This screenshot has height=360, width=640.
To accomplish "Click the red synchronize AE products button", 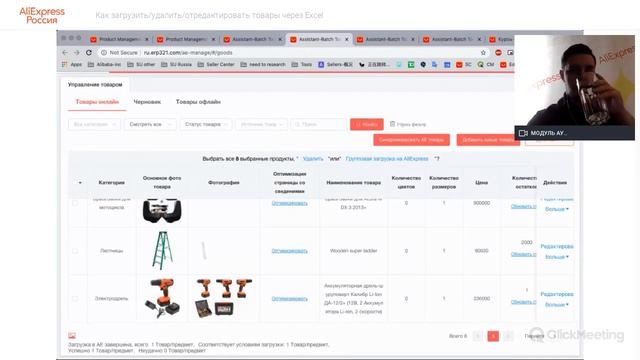I will tap(411, 140).
